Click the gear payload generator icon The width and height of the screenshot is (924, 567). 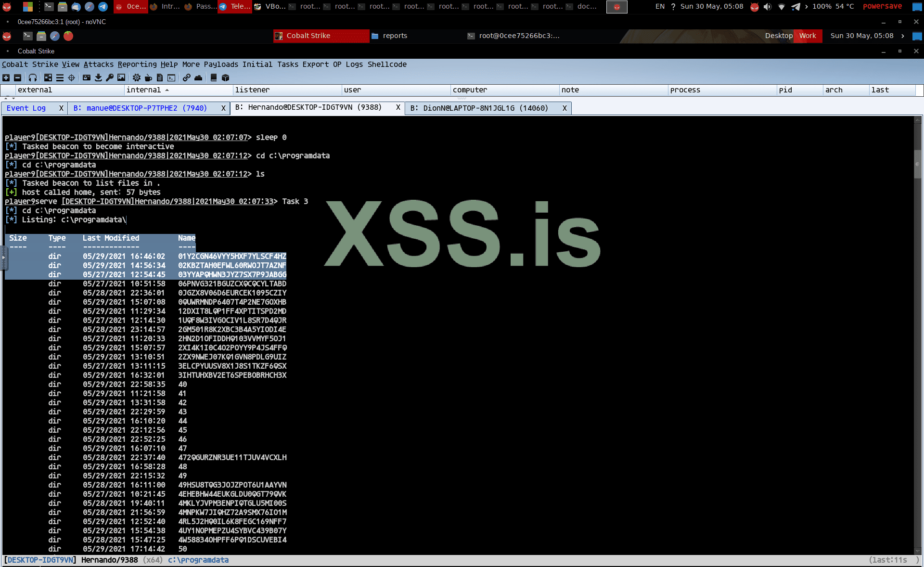tap(137, 77)
